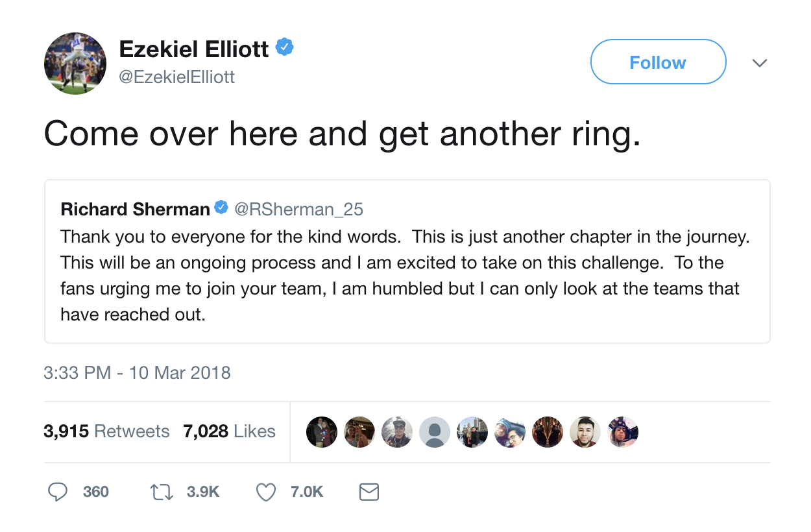Click the Ezekiel Elliott display name
Image resolution: width=811 pixels, height=532 pixels.
click(x=194, y=48)
